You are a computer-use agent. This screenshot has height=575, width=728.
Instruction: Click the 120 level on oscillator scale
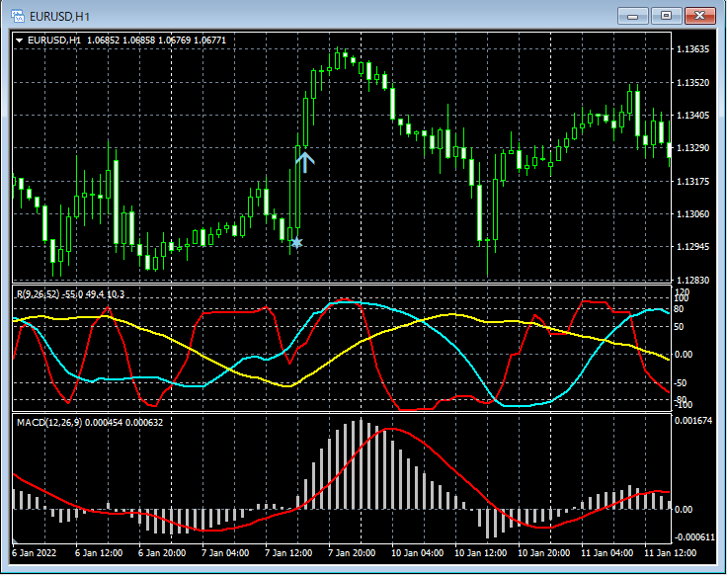[x=682, y=292]
